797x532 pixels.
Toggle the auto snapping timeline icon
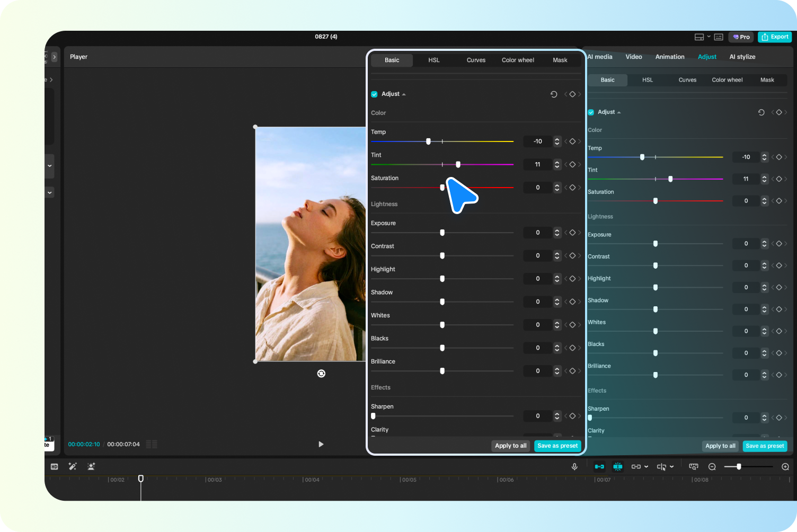tap(618, 467)
